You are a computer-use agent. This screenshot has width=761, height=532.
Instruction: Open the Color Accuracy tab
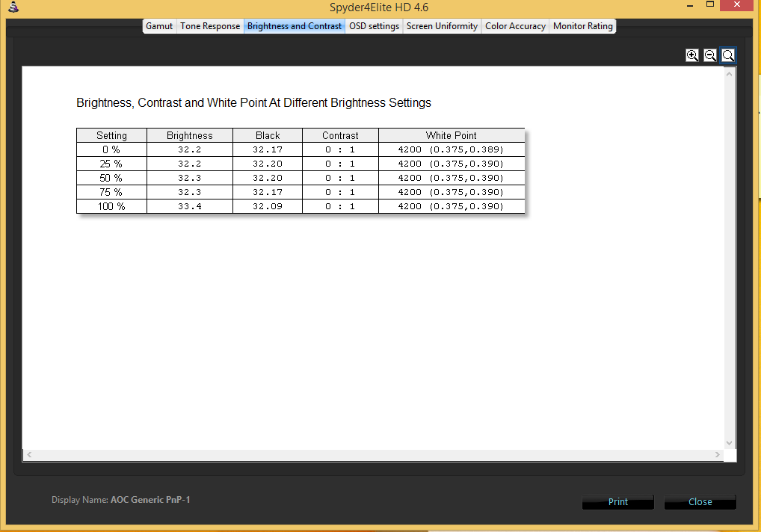click(515, 26)
